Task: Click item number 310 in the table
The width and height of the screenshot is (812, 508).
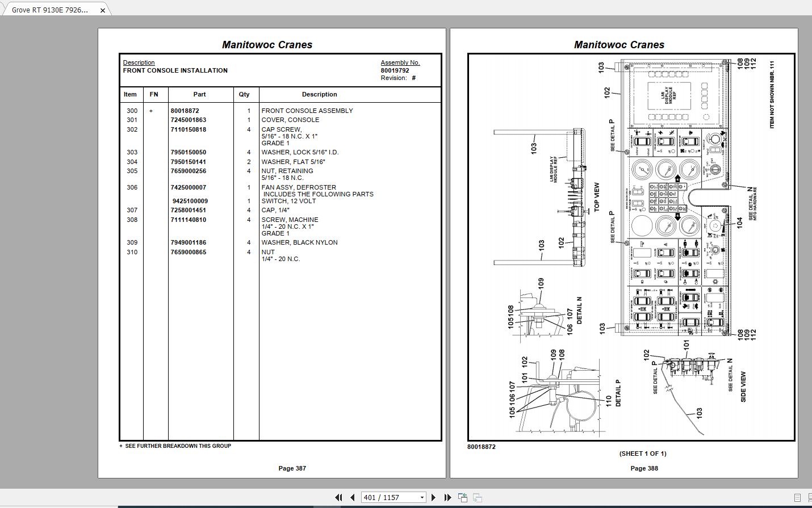Action: pyautogui.click(x=132, y=252)
